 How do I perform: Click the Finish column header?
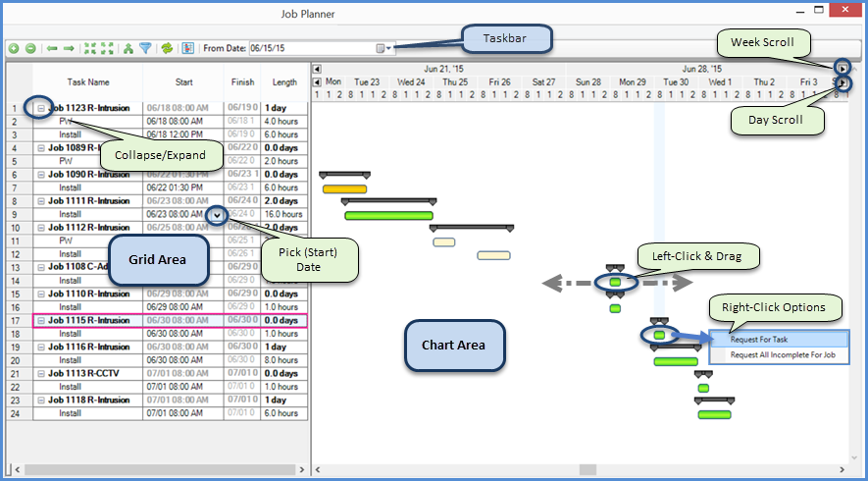[242, 82]
